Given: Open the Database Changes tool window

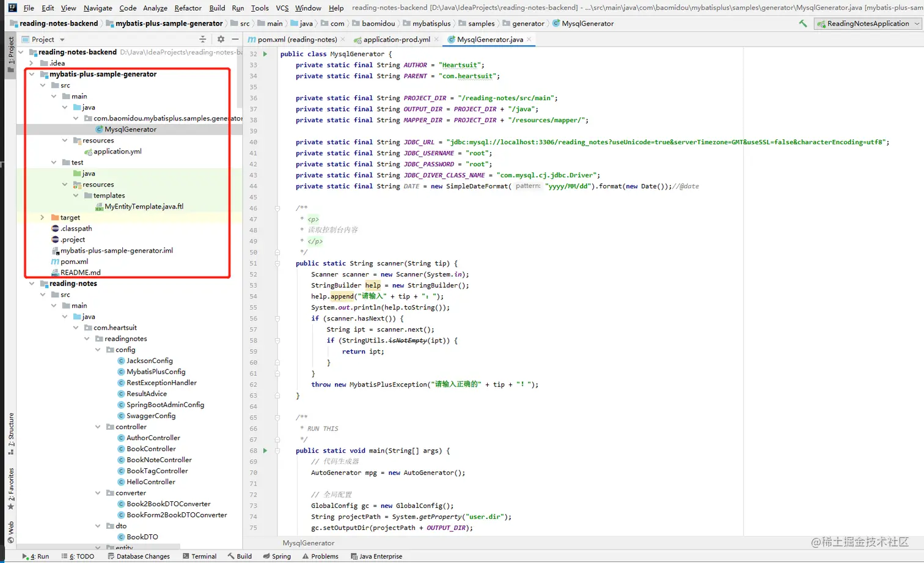Looking at the screenshot, I should pyautogui.click(x=139, y=556).
